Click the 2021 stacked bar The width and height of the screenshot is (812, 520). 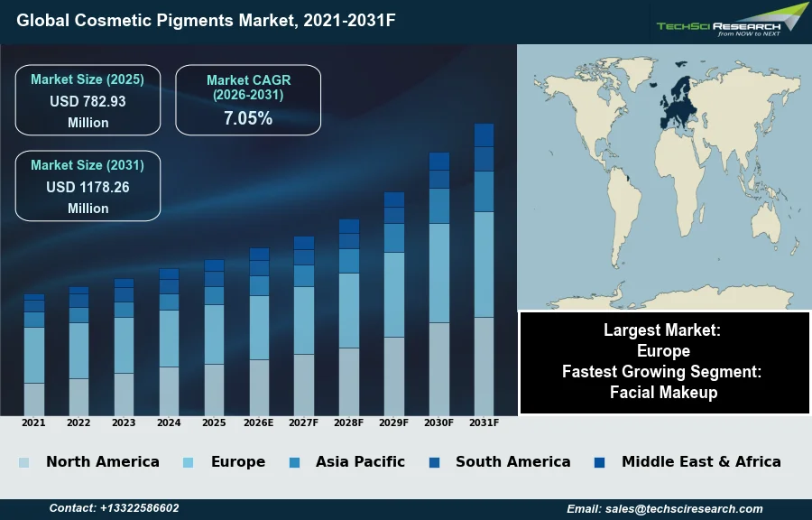click(34, 355)
